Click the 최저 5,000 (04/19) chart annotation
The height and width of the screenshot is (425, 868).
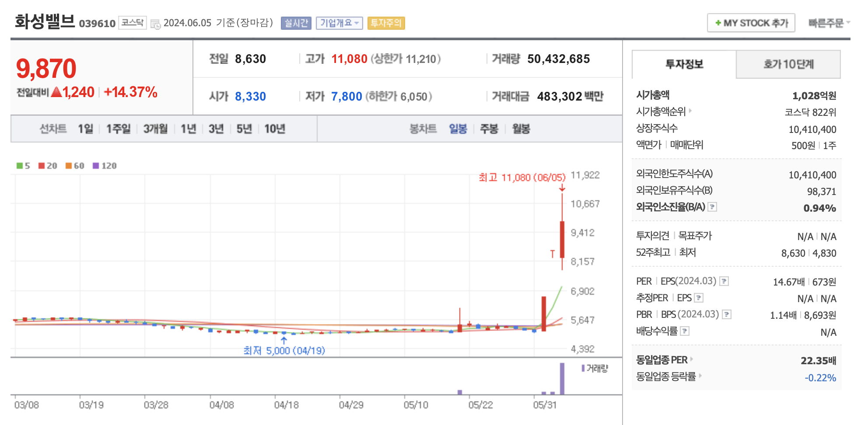point(284,351)
